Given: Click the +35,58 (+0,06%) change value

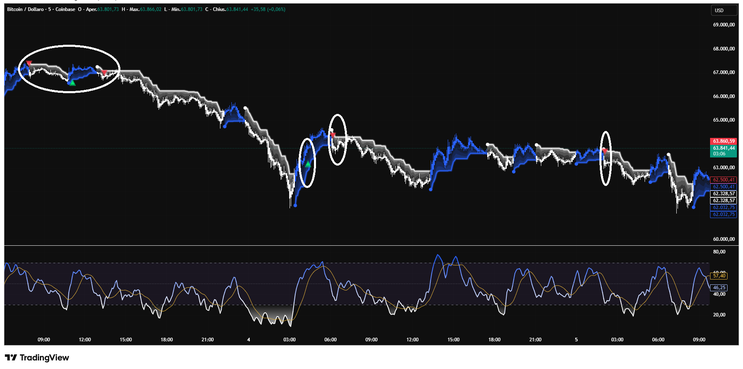Looking at the screenshot, I should click(x=269, y=9).
